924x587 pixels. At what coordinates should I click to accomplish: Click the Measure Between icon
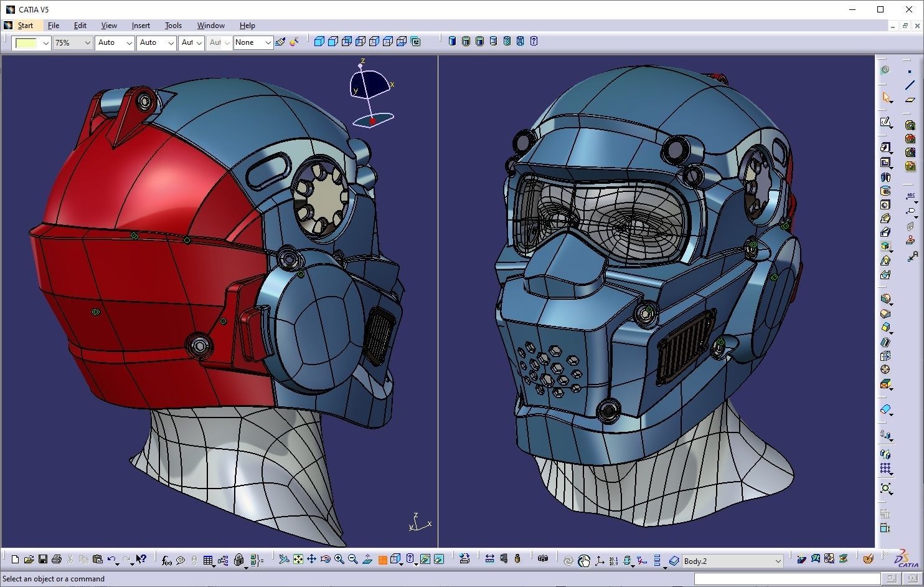[489, 559]
